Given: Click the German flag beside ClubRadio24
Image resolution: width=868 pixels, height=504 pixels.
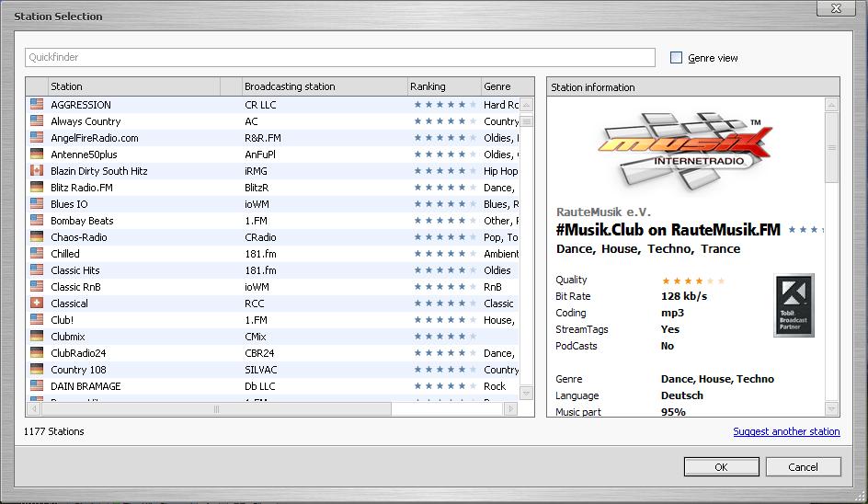Looking at the screenshot, I should (x=37, y=352).
